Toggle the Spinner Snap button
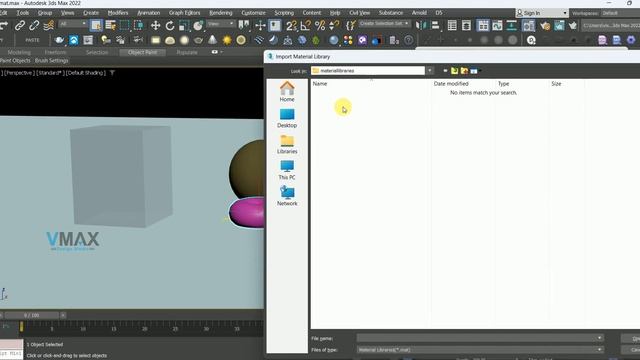 coord(334,26)
